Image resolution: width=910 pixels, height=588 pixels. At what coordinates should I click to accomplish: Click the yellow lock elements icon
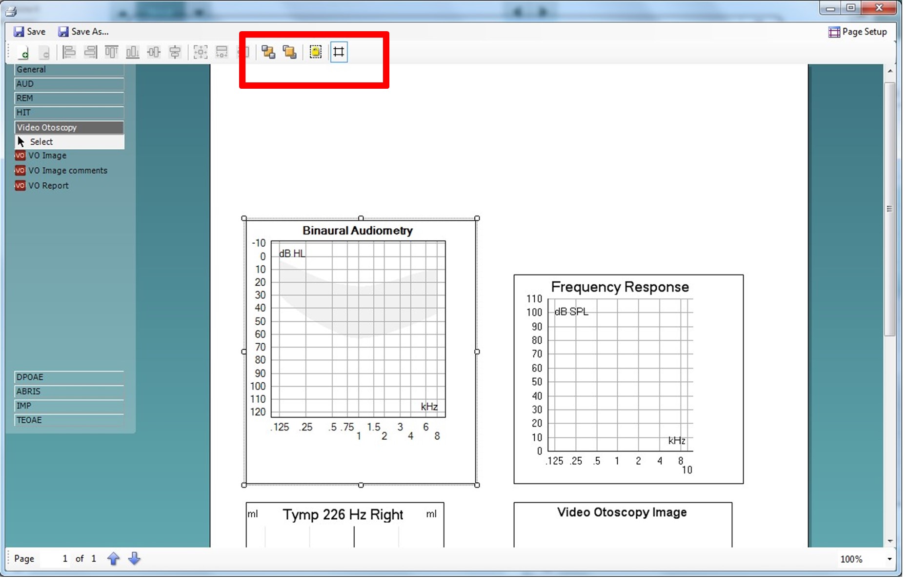[x=316, y=52]
